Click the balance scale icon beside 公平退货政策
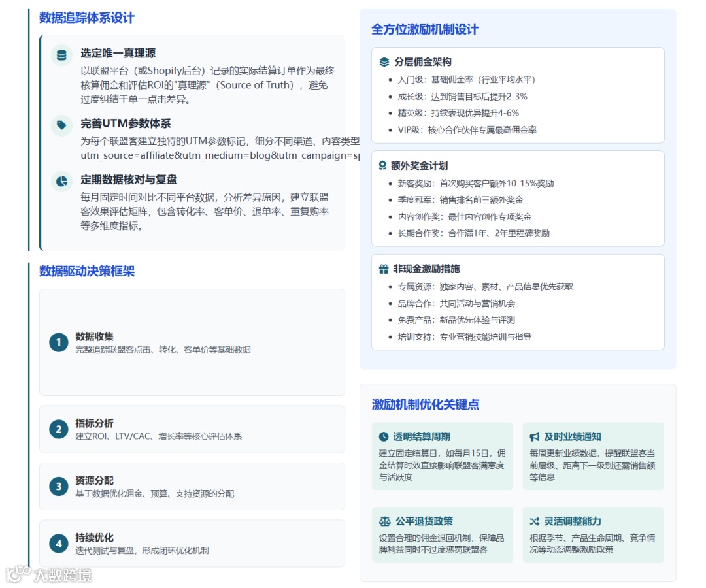This screenshot has height=588, width=706. pyautogui.click(x=385, y=521)
